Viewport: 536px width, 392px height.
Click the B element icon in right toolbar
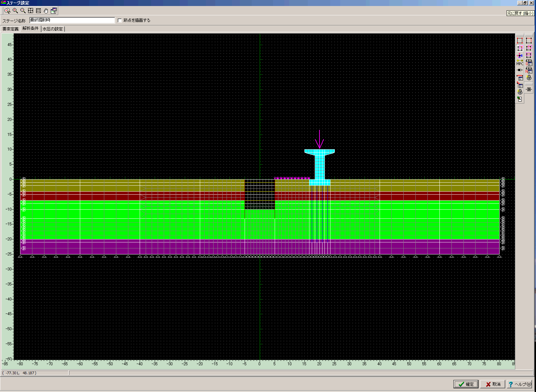529,89
